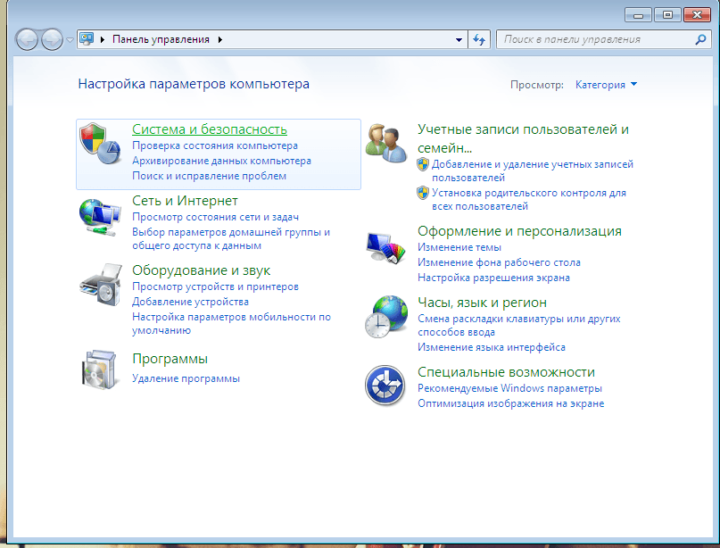720x548 pixels.
Task: Open Настройка разрешения экрана link
Action: (493, 277)
